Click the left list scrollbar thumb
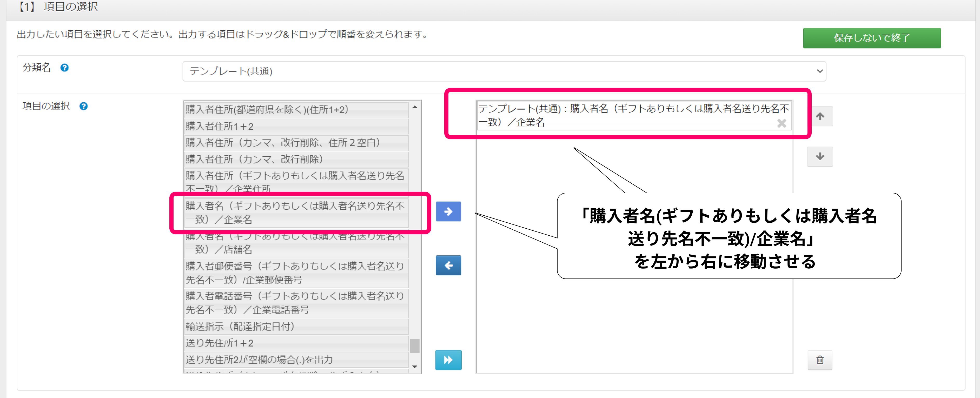Viewport: 980px width, 398px height. point(415,346)
